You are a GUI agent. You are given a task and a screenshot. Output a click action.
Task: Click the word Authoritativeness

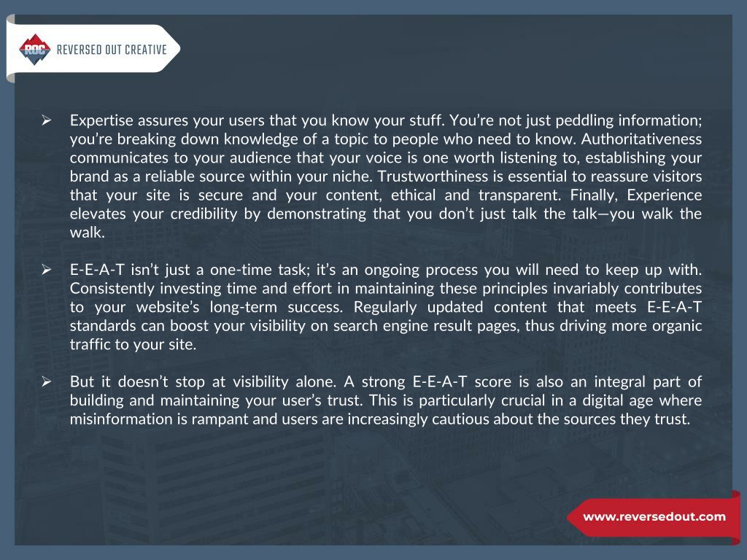[x=641, y=139]
